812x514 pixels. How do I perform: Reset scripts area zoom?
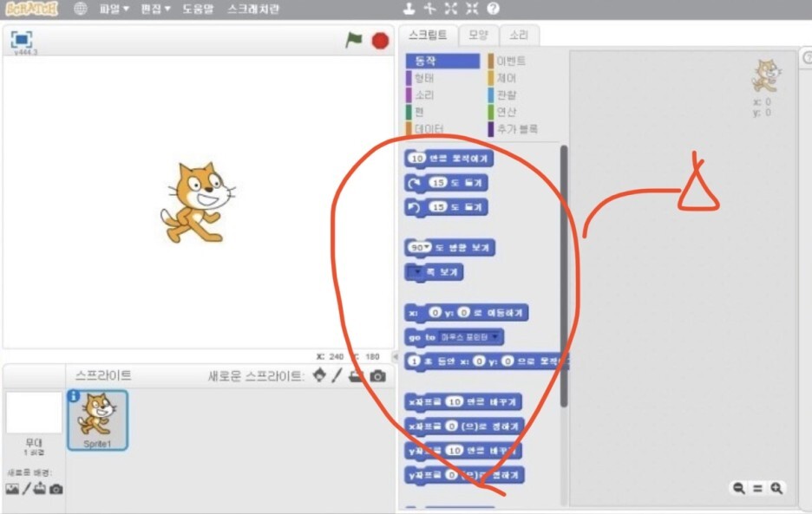757,488
